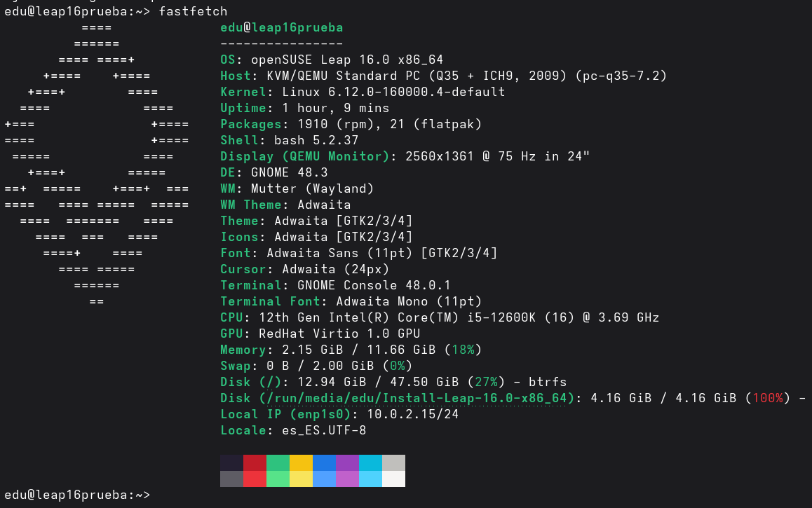Image resolution: width=812 pixels, height=508 pixels.
Task: Click the locale value es_ES.UTF-8
Action: click(323, 430)
